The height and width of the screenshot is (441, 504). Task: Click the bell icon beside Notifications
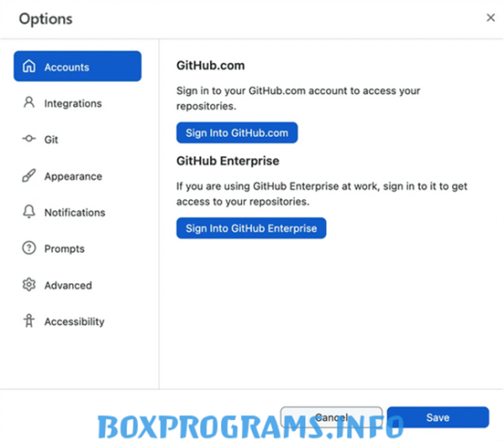coord(29,212)
